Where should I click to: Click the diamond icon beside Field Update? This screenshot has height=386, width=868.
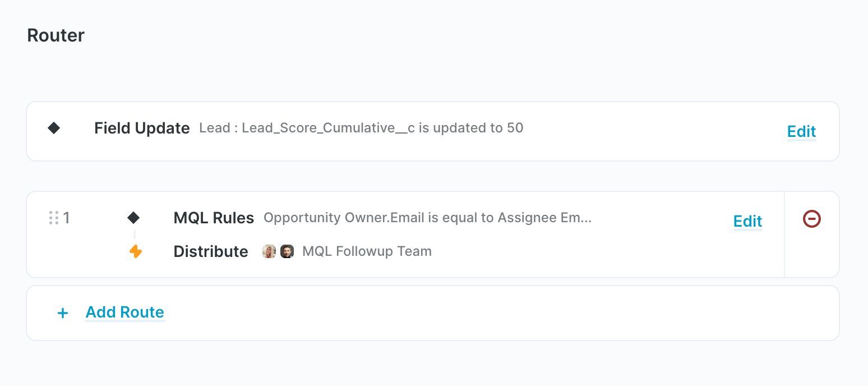pyautogui.click(x=54, y=128)
